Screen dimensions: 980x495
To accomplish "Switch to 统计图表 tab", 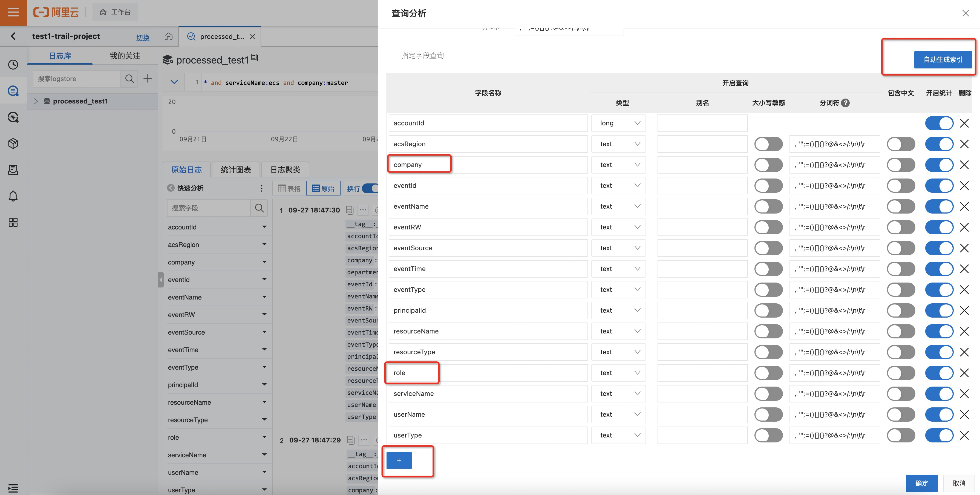I will pos(235,170).
